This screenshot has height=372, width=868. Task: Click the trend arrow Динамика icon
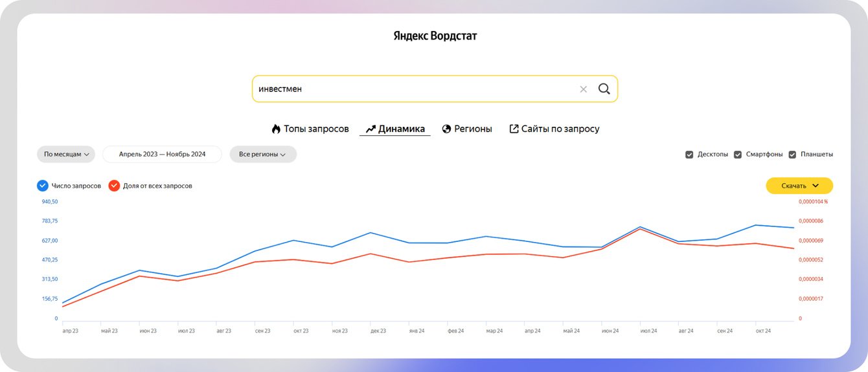tap(371, 129)
